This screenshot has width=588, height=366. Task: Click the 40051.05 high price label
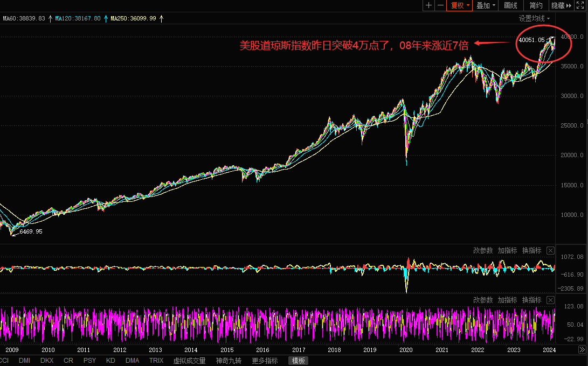click(532, 40)
